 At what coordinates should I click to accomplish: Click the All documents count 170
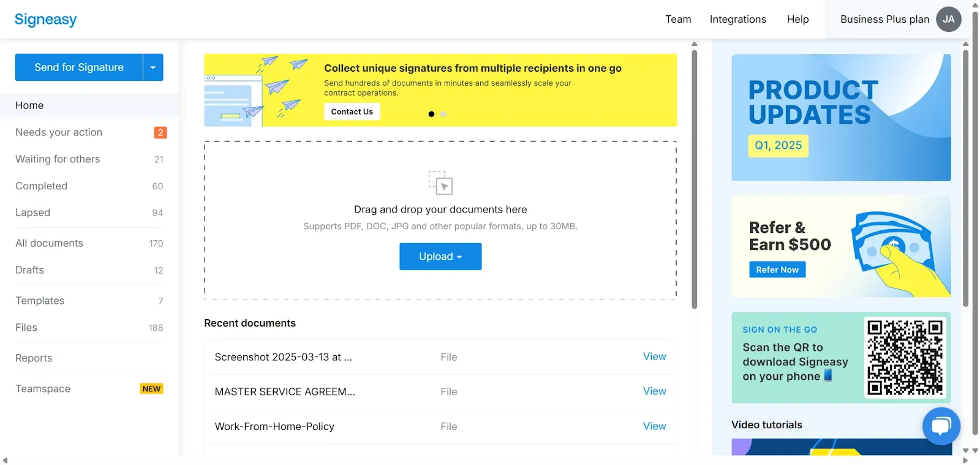pos(156,243)
